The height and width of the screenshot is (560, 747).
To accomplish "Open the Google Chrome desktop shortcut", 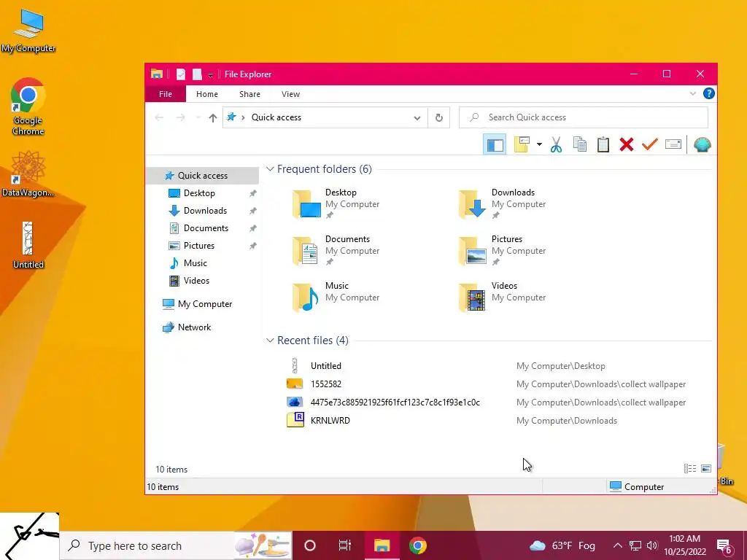I will tap(28, 106).
